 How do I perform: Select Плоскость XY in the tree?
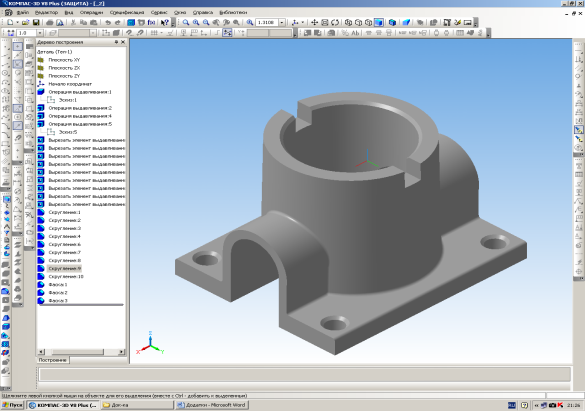(x=64, y=60)
